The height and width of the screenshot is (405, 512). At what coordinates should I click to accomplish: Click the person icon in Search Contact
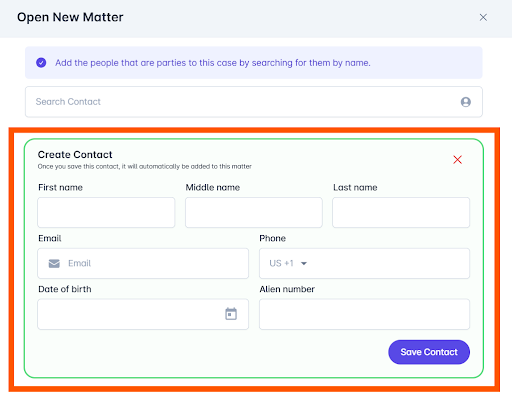click(x=466, y=102)
